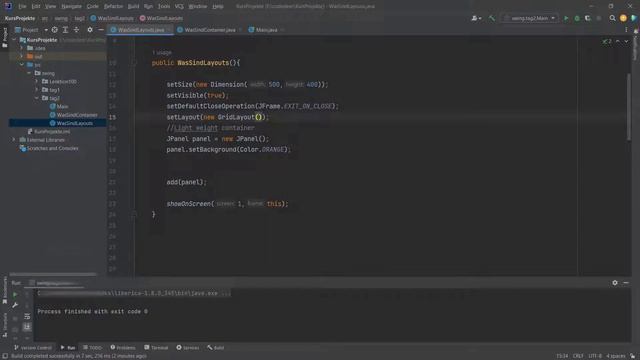Open the user account icon menu
The height and width of the screenshot is (360, 640).
(476, 18)
